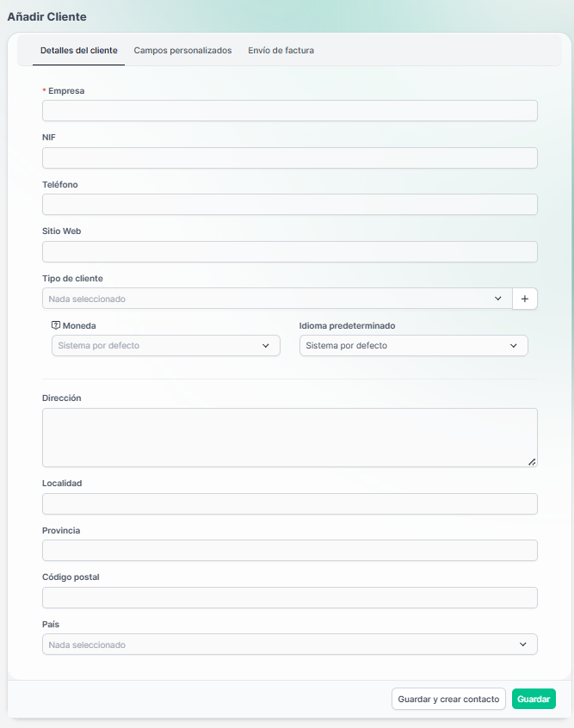Click the Guardar button
The width and height of the screenshot is (574, 728).
534,700
